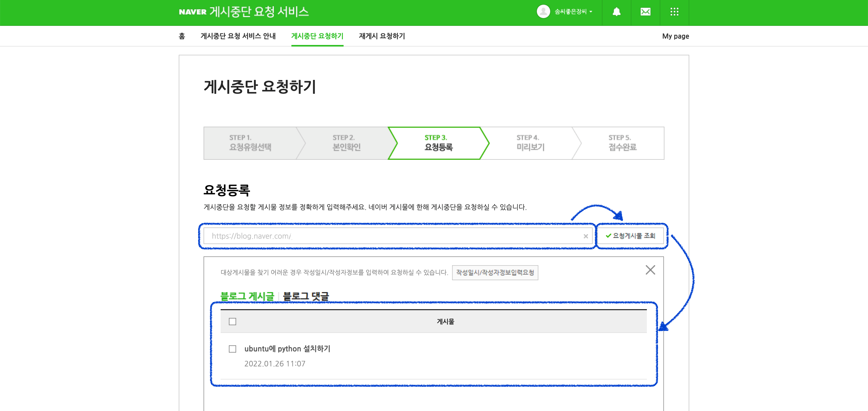Open the mail envelope icon
The width and height of the screenshot is (868, 411).
[x=645, y=12]
